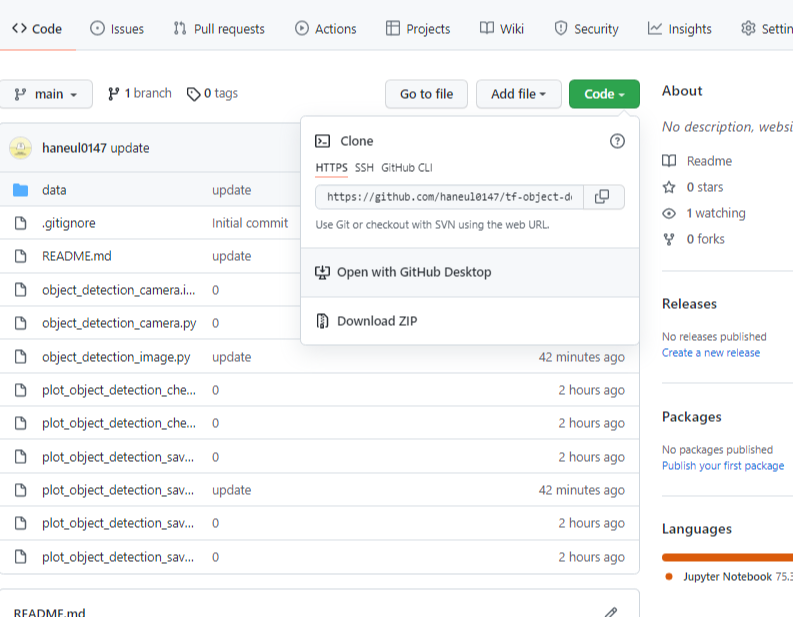Click the 0 forks count
The height and width of the screenshot is (617, 793).
click(x=706, y=239)
